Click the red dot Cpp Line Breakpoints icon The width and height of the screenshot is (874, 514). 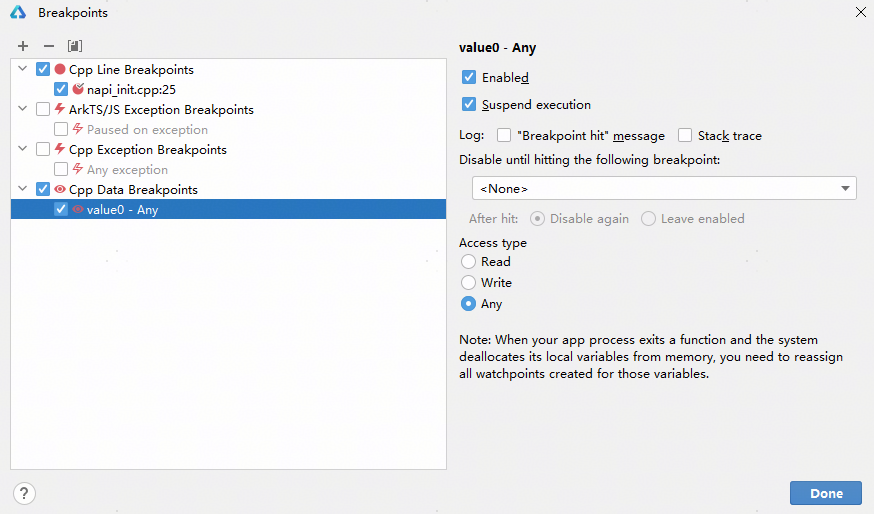click(x=60, y=70)
